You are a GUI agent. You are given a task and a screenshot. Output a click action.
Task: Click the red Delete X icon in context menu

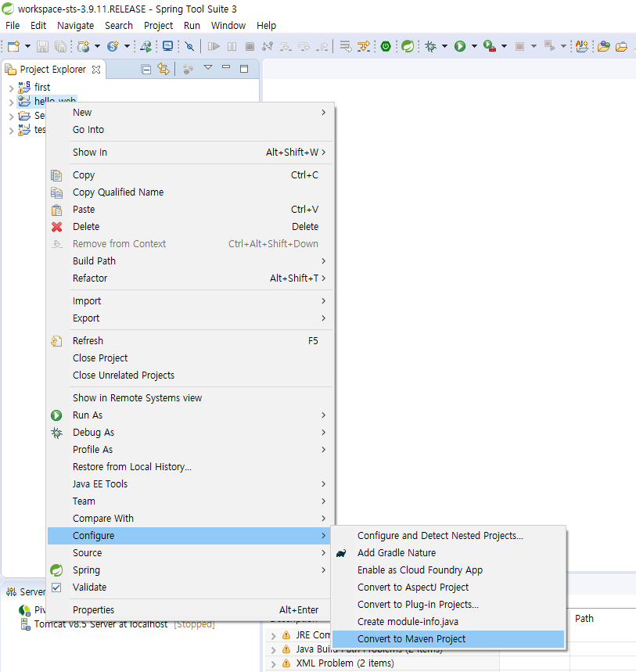pyautogui.click(x=56, y=227)
